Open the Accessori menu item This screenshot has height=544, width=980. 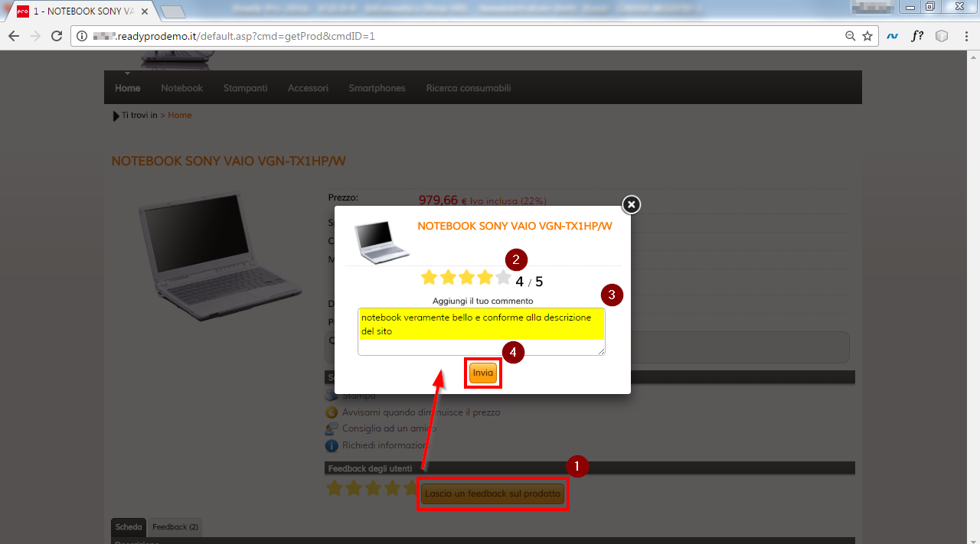308,88
